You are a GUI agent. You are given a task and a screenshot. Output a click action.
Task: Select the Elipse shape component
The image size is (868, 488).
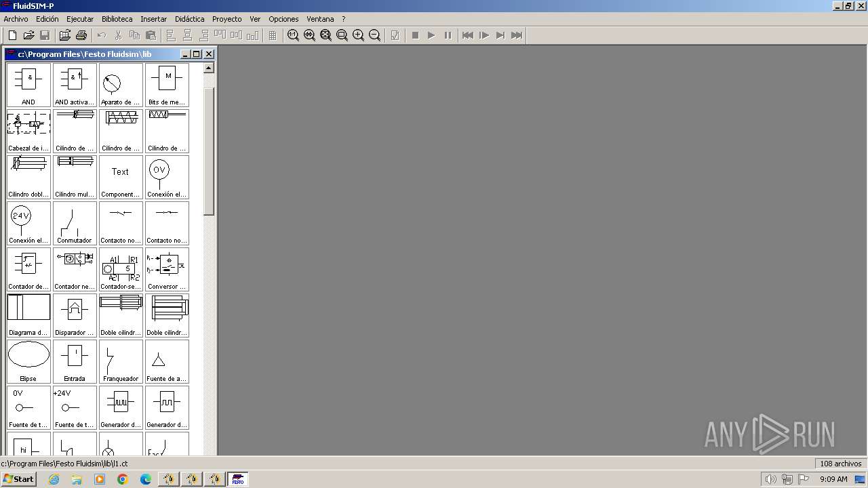click(28, 362)
